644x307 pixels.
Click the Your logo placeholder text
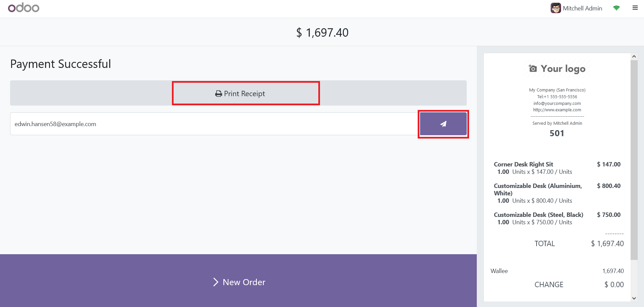point(563,69)
